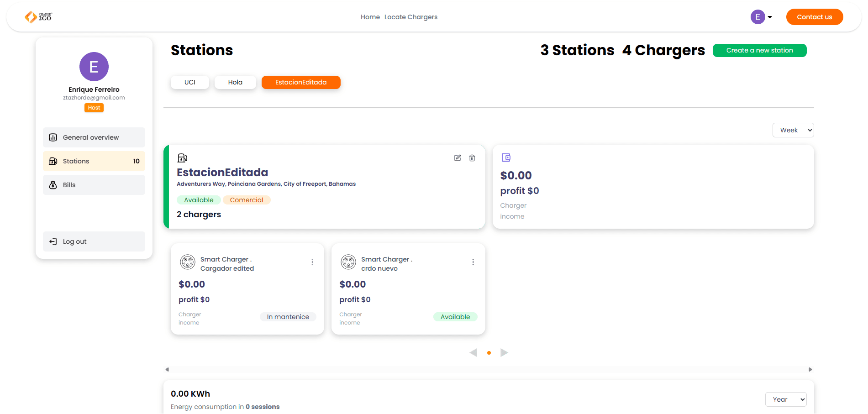The image size is (868, 414).
Task: Click the Comercial station type badge
Action: [247, 200]
